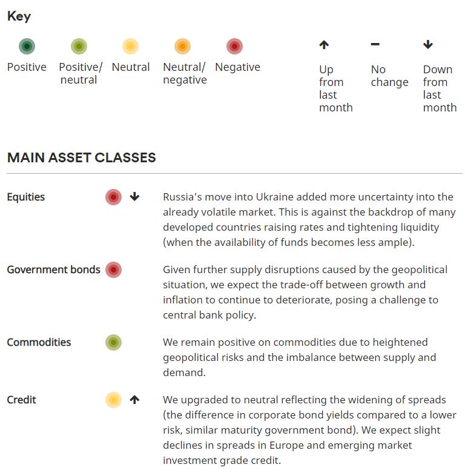This screenshot has height=476, width=465.
Task: Select the Commodities row label
Action: pyautogui.click(x=39, y=343)
